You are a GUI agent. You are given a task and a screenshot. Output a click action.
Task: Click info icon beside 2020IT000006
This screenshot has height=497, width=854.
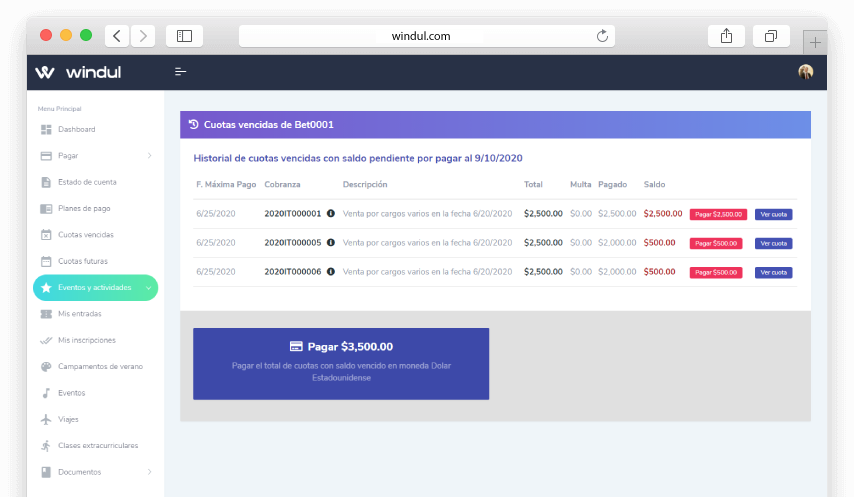[x=331, y=272]
